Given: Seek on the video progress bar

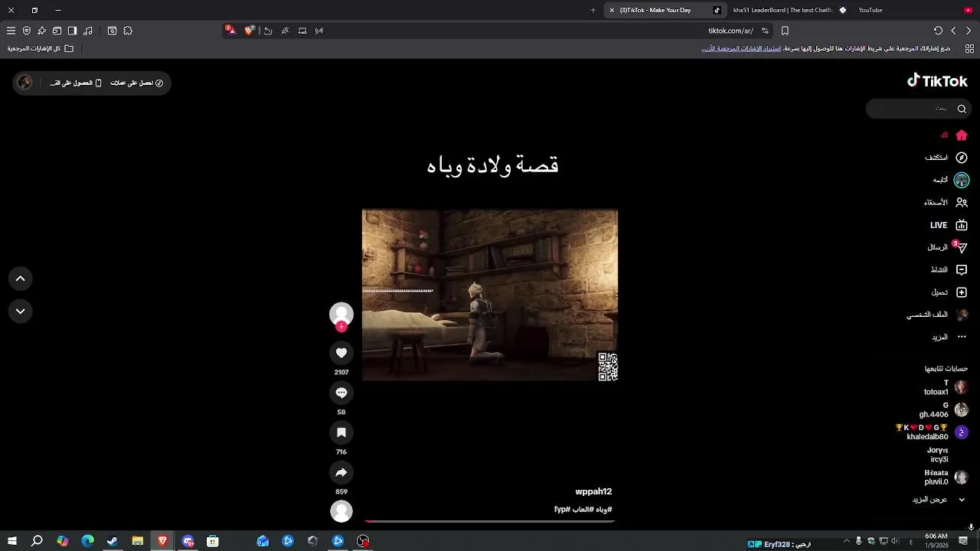Looking at the screenshot, I should tap(490, 522).
